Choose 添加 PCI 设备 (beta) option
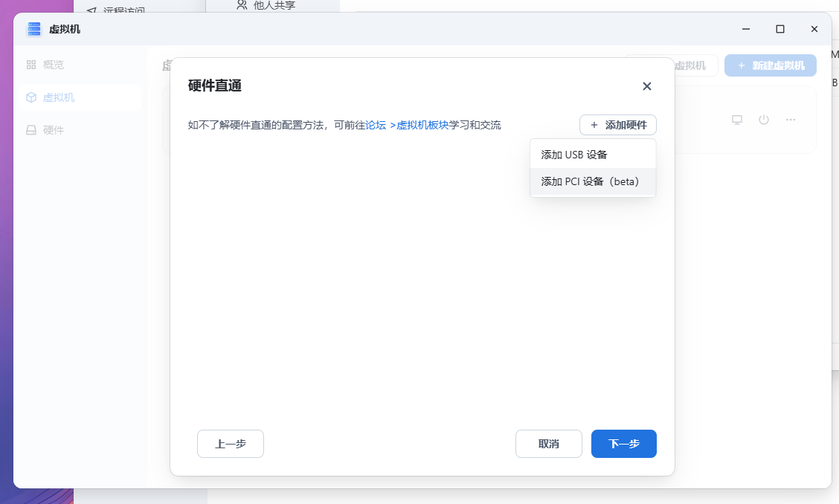The height and width of the screenshot is (504, 839). [x=590, y=181]
